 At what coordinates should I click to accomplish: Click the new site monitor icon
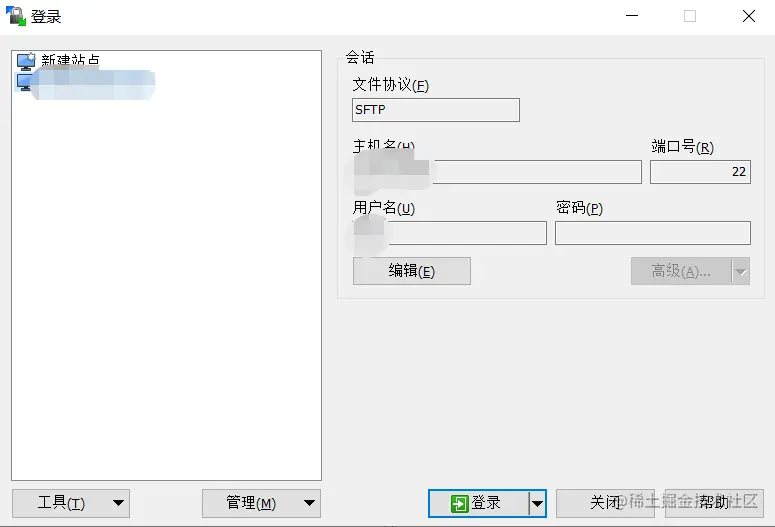coord(26,61)
